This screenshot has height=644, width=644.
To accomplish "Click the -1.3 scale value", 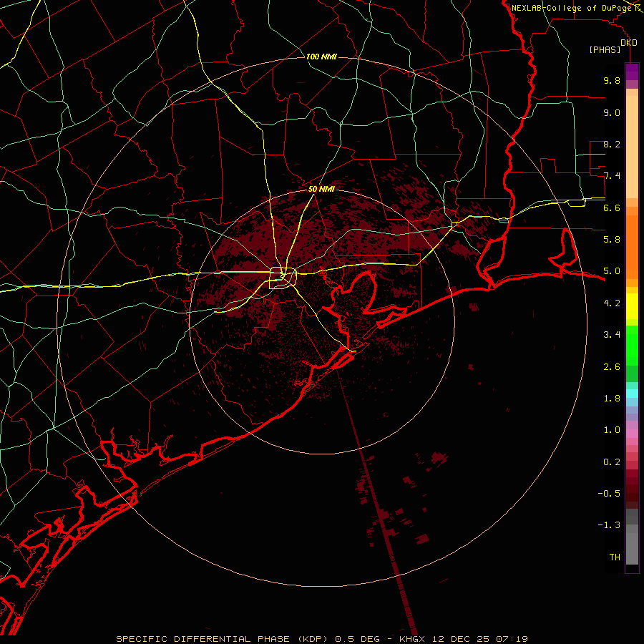I will pos(609,525).
